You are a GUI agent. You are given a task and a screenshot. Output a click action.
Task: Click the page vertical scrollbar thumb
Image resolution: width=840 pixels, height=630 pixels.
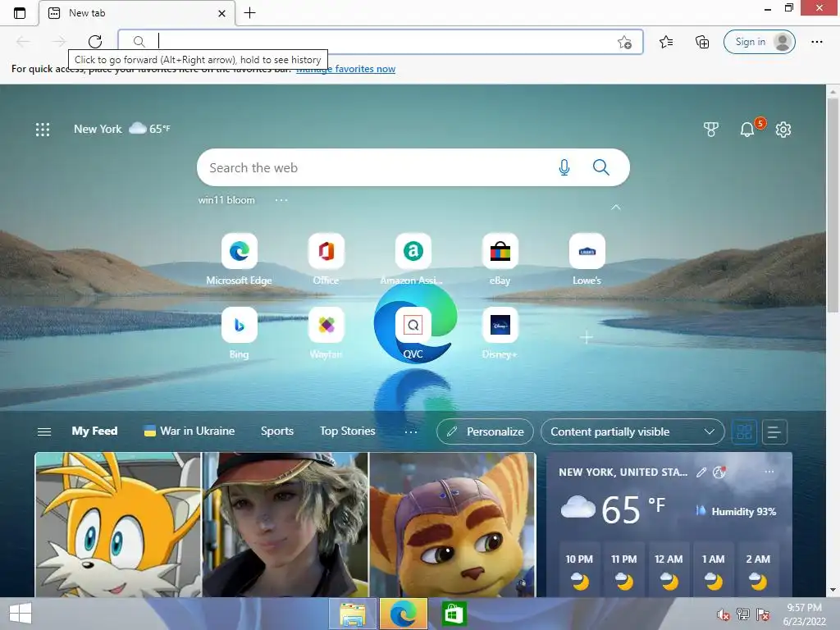[833, 205]
